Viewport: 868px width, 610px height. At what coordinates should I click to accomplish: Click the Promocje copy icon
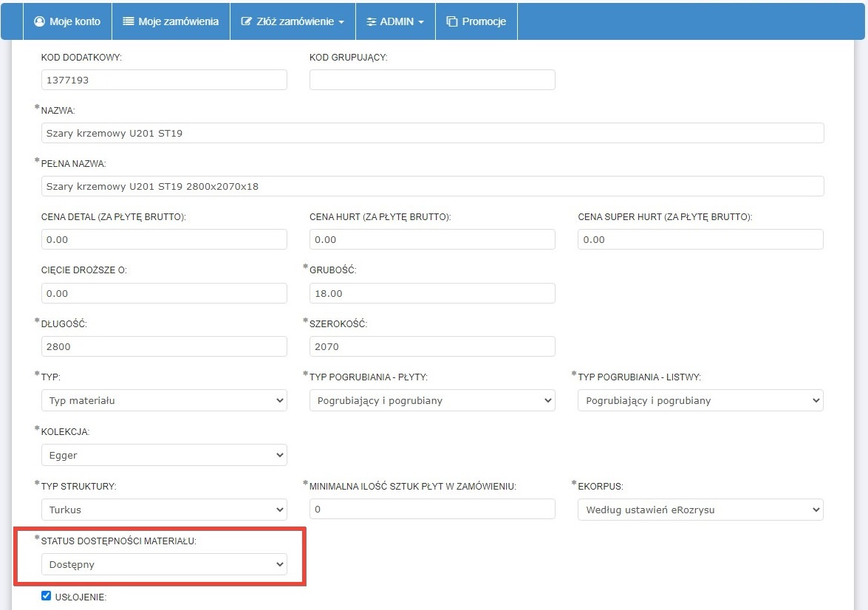tap(452, 21)
